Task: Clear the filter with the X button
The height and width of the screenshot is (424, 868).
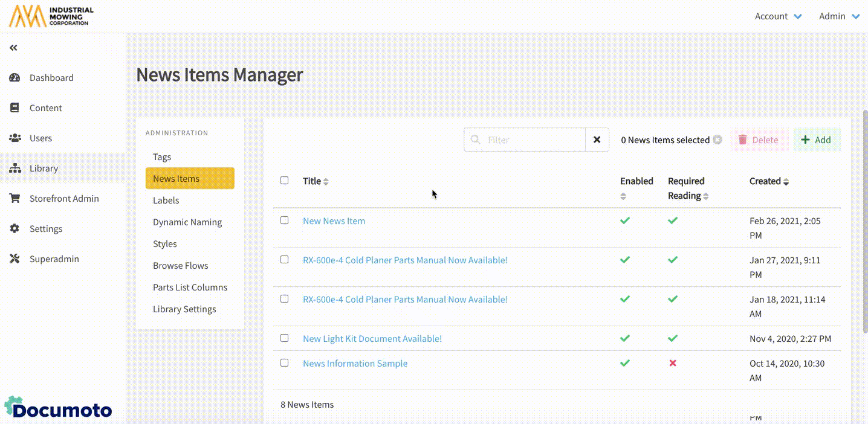Action: [597, 140]
